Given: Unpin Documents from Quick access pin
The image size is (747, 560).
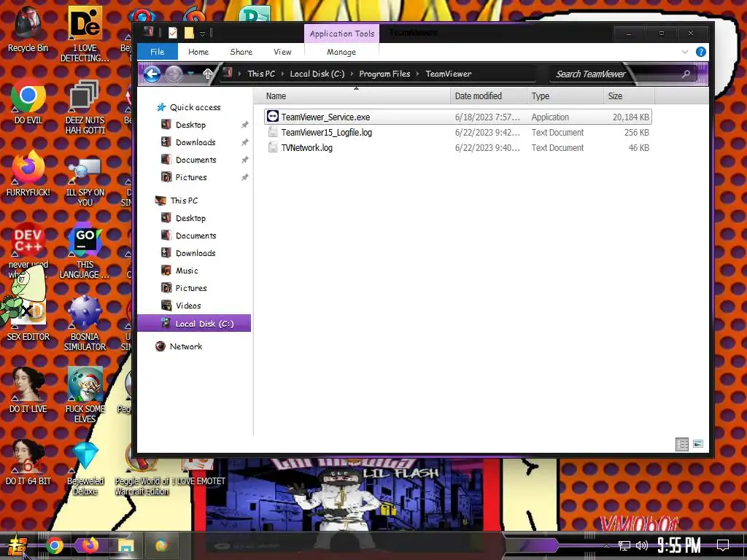Looking at the screenshot, I should [x=245, y=160].
